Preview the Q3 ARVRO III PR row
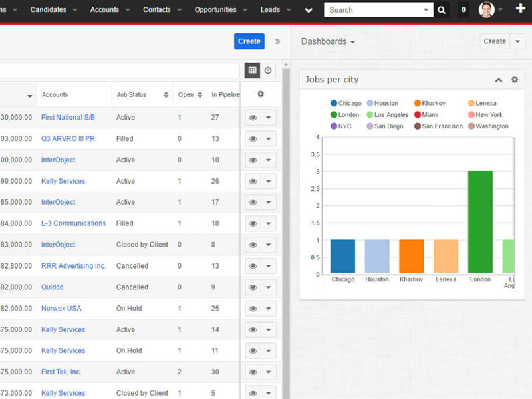This screenshot has width=532, height=399. pos(253,139)
